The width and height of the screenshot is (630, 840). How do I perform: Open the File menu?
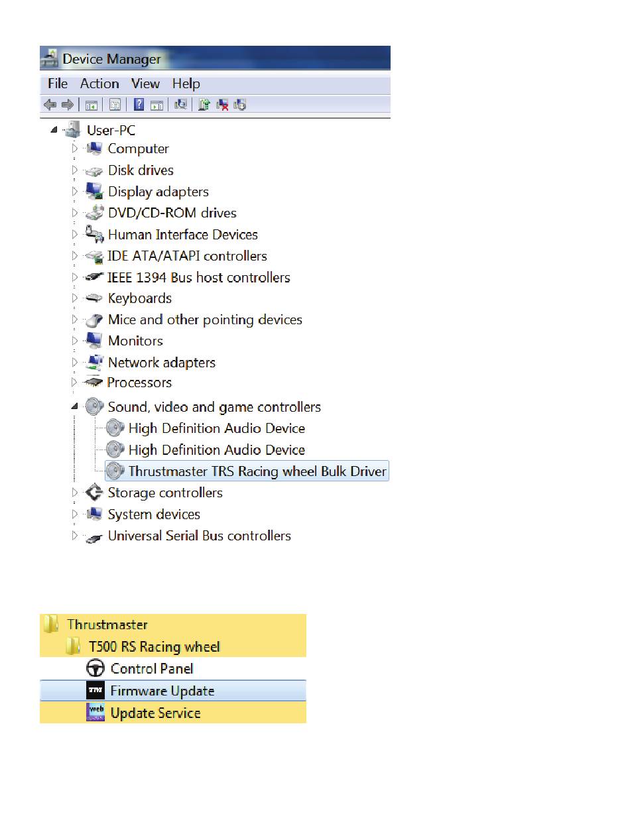(58, 84)
